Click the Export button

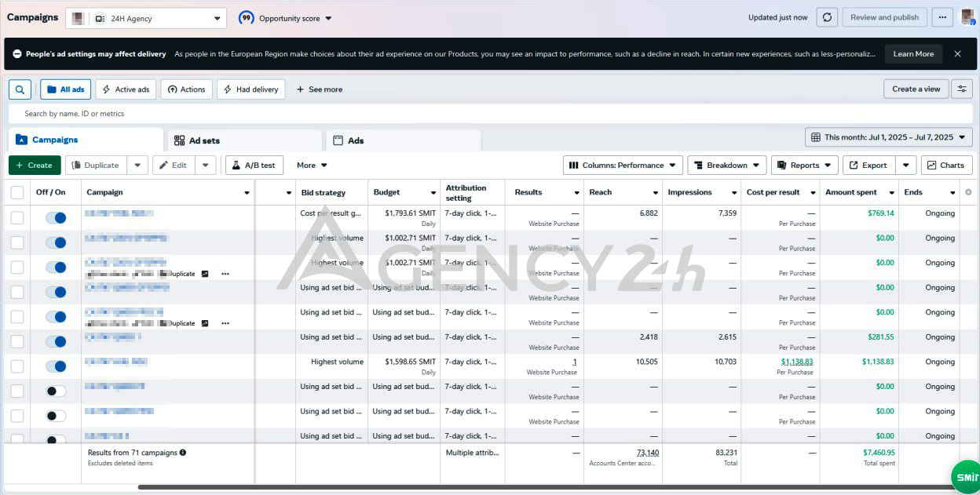[x=869, y=166]
